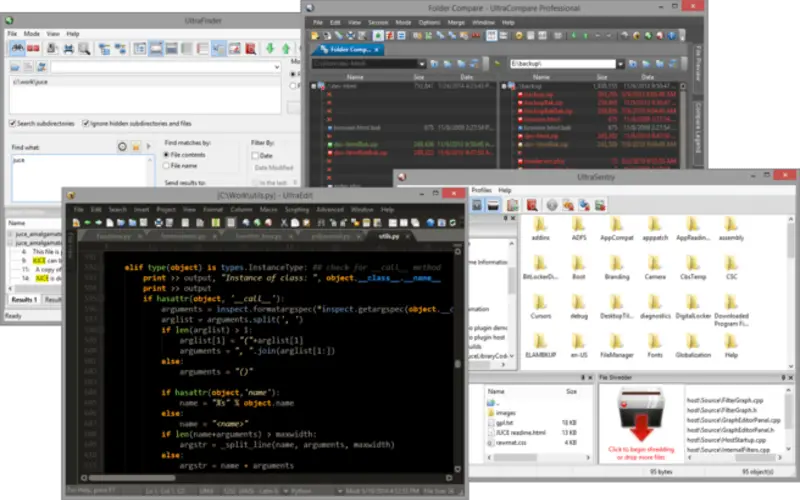Image resolution: width=800 pixels, height=500 pixels.
Task: Close the utils.py tab
Action: [408, 237]
